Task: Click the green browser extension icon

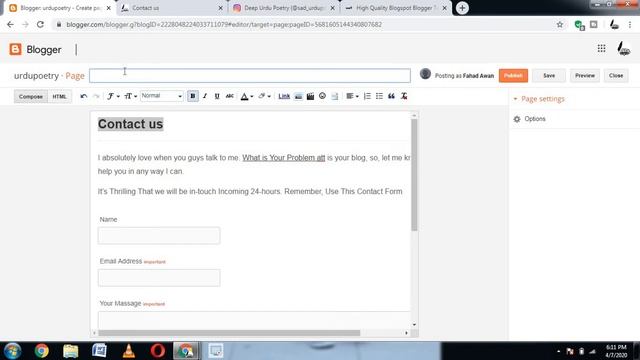Action: (579, 25)
